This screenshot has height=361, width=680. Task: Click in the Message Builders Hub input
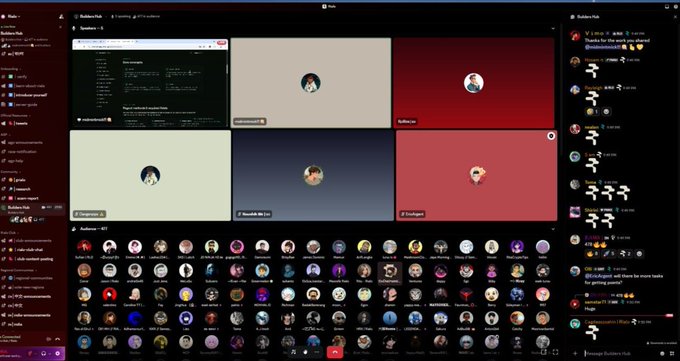pyautogui.click(x=620, y=353)
